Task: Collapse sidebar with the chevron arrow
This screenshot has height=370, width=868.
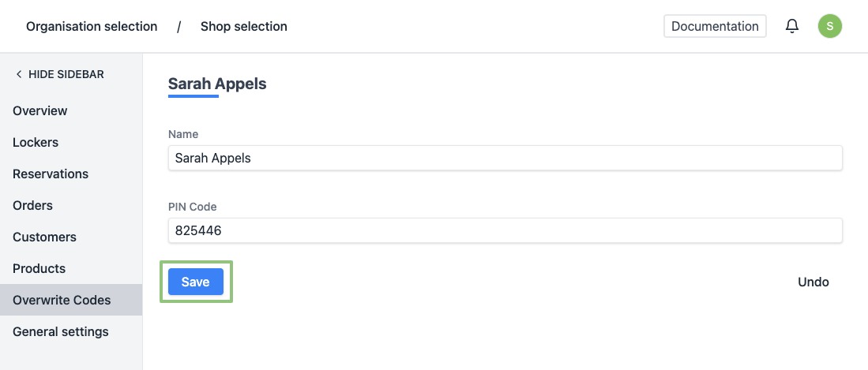Action: click(x=18, y=74)
